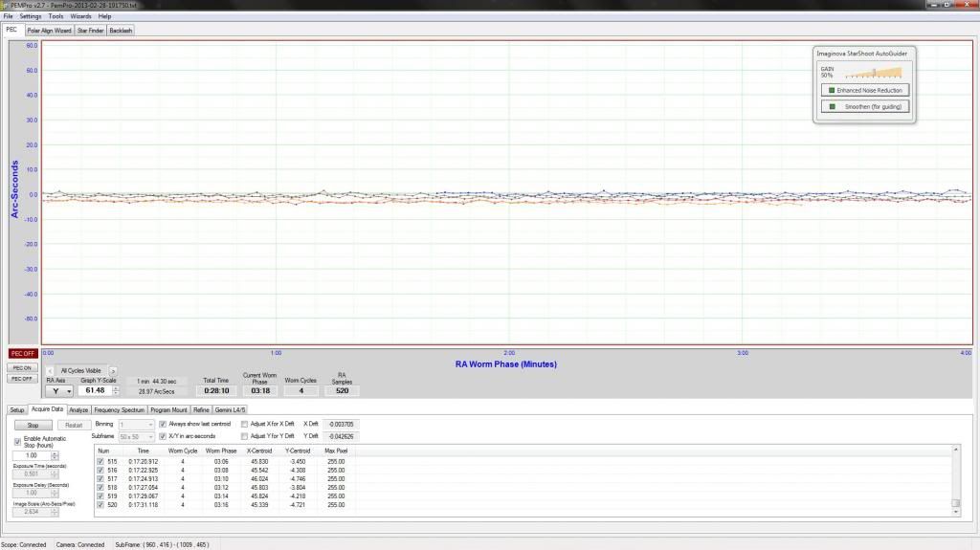
Task: Toggle Enable Automatic Stop checkbox
Action: pyautogui.click(x=17, y=442)
